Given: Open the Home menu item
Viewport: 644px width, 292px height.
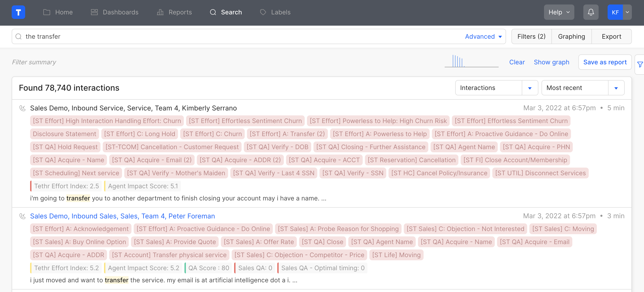Looking at the screenshot, I should click(58, 12).
